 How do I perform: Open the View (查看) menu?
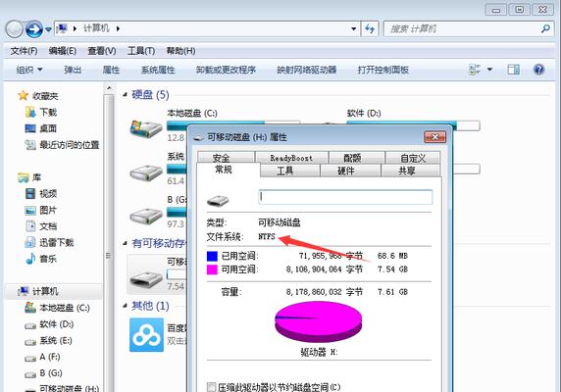[x=102, y=51]
